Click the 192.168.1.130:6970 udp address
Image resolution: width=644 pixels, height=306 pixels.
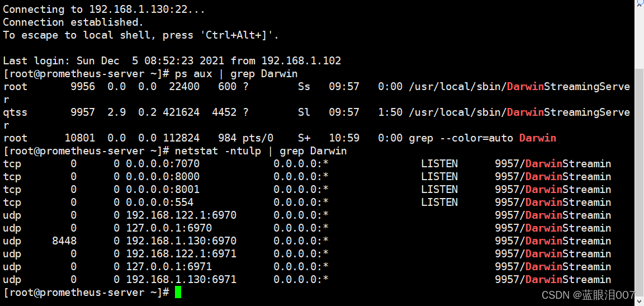click(x=181, y=241)
